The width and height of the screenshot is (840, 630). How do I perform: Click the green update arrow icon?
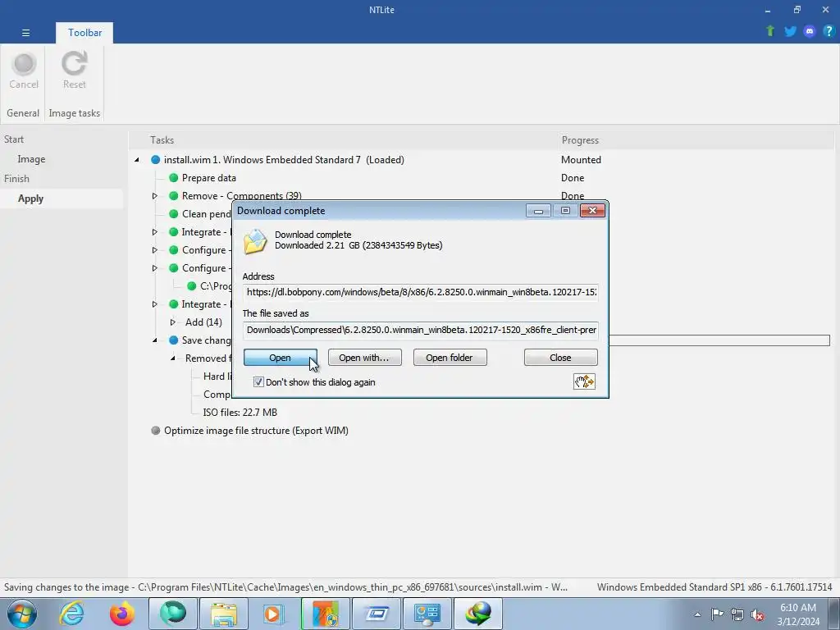[x=770, y=31]
